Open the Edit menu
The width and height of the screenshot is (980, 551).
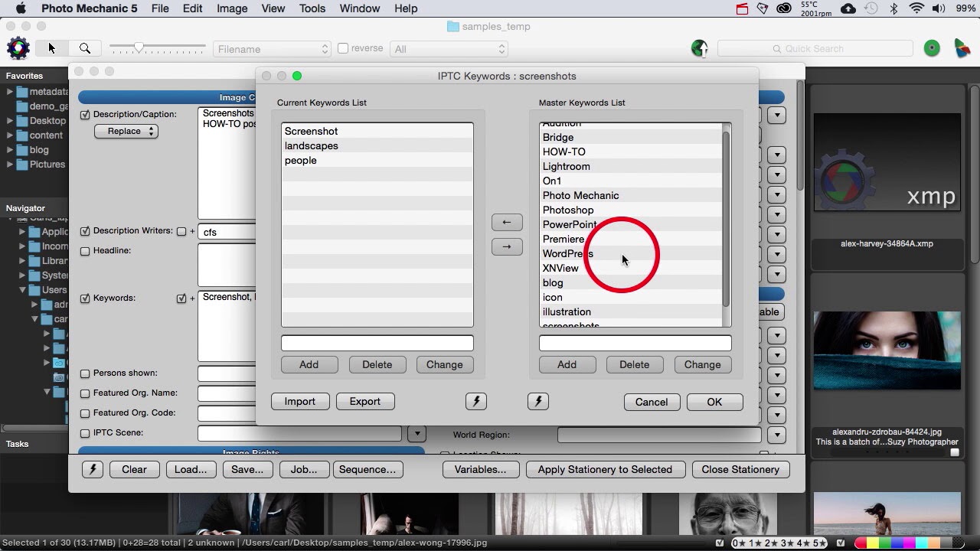pos(192,8)
